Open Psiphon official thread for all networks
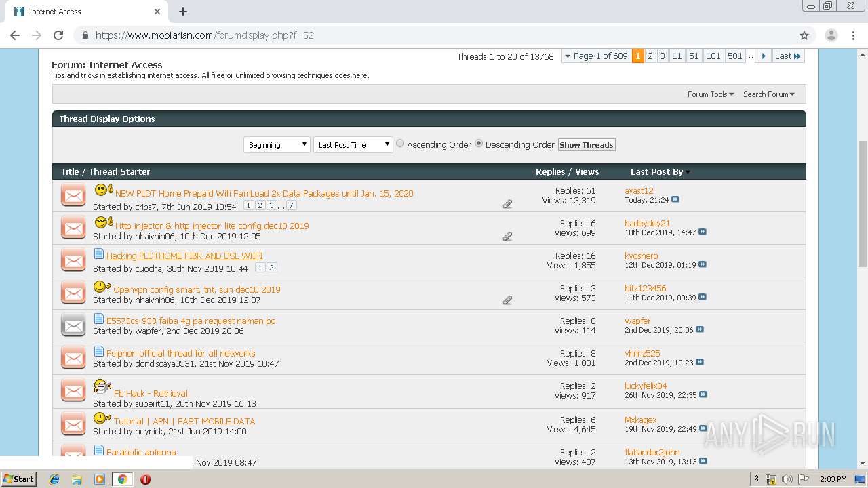This screenshot has height=488, width=868. 180,354
